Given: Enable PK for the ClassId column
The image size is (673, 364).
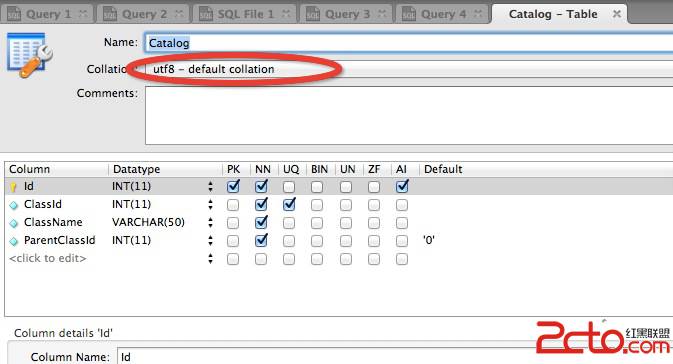Looking at the screenshot, I should point(233,205).
